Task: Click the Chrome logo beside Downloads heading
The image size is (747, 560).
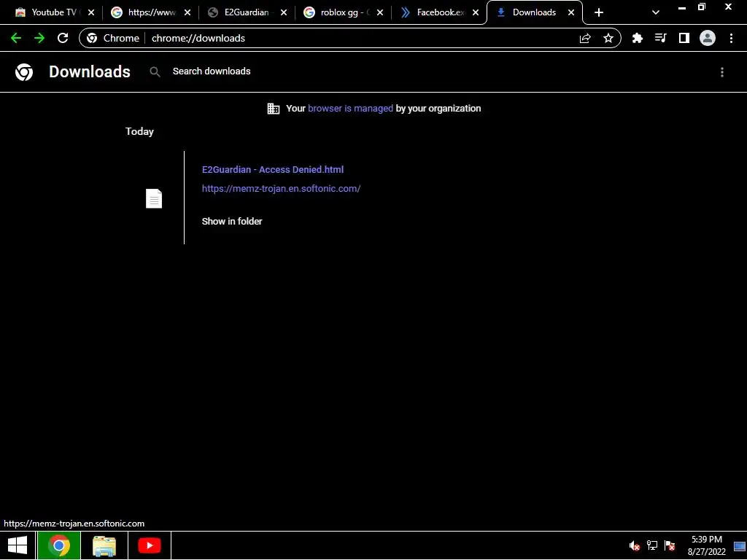Action: [24, 72]
